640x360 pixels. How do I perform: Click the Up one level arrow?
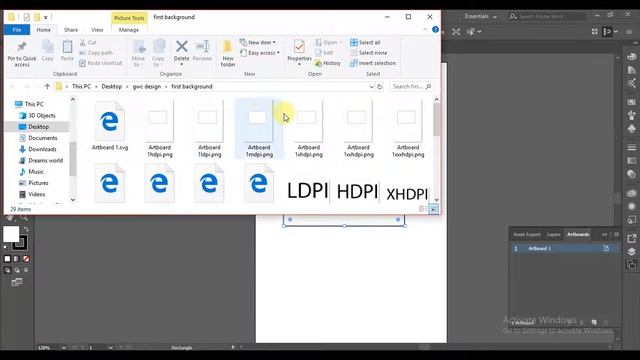pyautogui.click(x=47, y=87)
